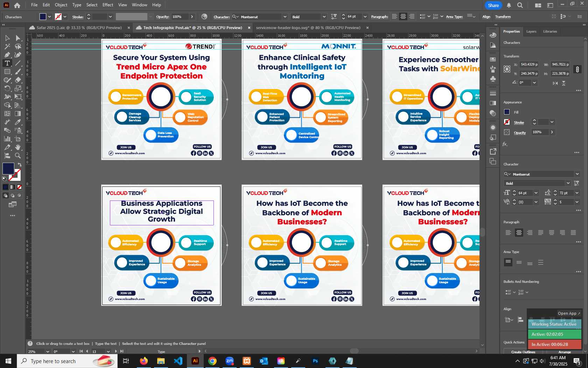Click Flip Horizontal icon in Transform

[555, 83]
